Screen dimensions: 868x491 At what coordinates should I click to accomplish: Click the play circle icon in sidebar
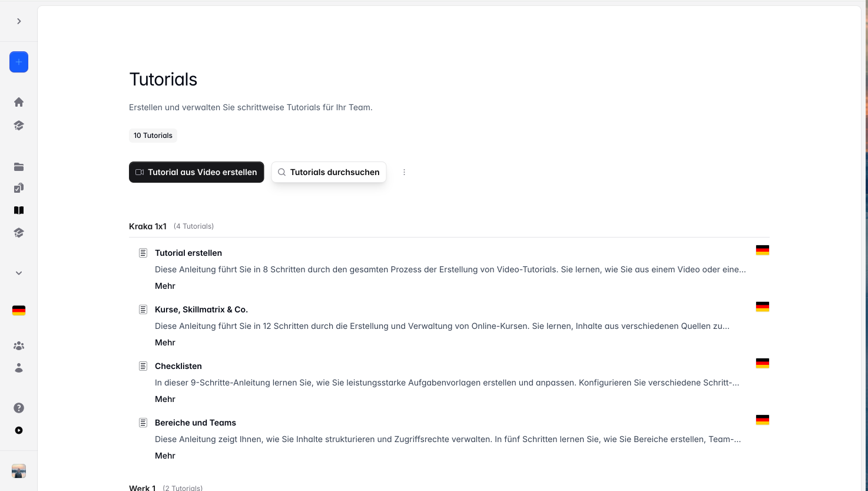coord(19,430)
